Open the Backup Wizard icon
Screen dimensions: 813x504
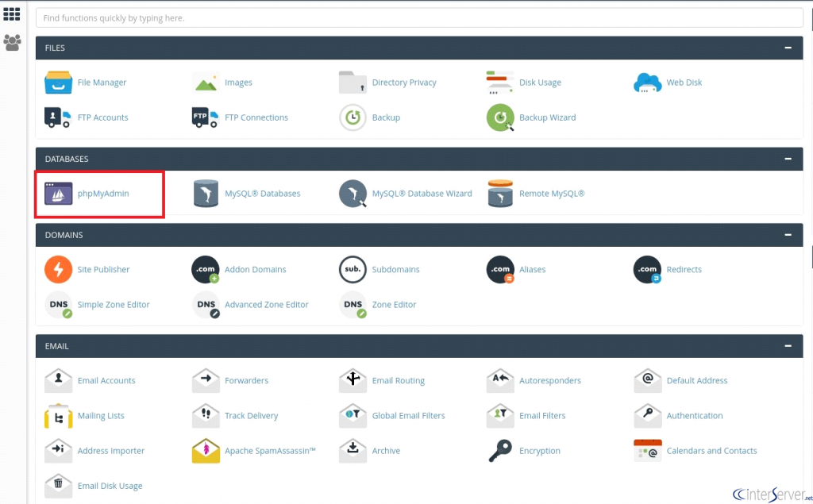pyautogui.click(x=500, y=117)
